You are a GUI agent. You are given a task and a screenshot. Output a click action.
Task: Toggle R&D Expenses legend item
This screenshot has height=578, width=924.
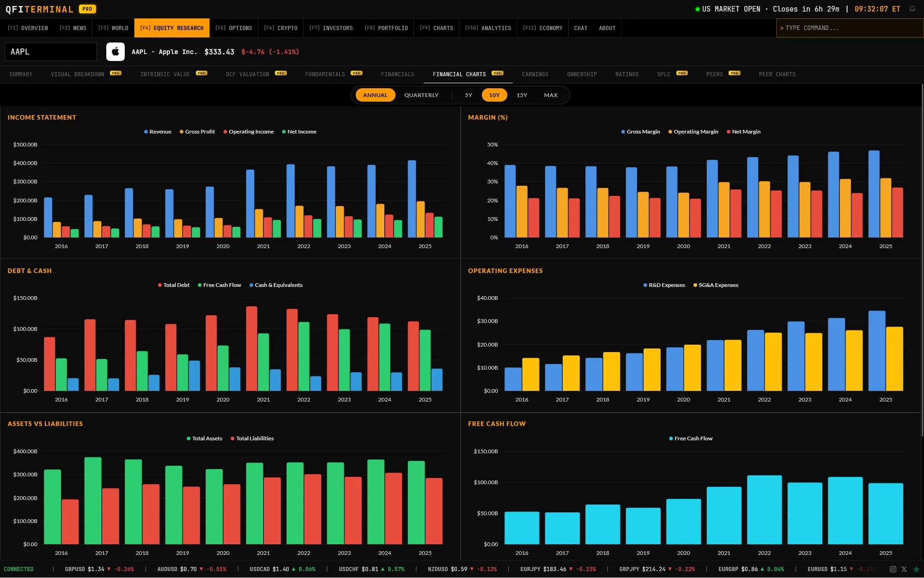664,285
